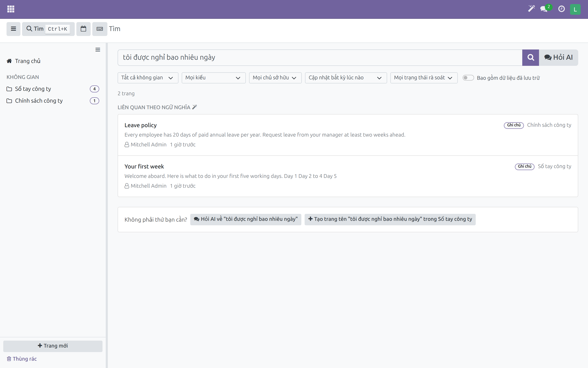Toggle Bao gồm dữ liệu đã lưu trữ
Image resolution: width=588 pixels, height=368 pixels.
click(468, 78)
